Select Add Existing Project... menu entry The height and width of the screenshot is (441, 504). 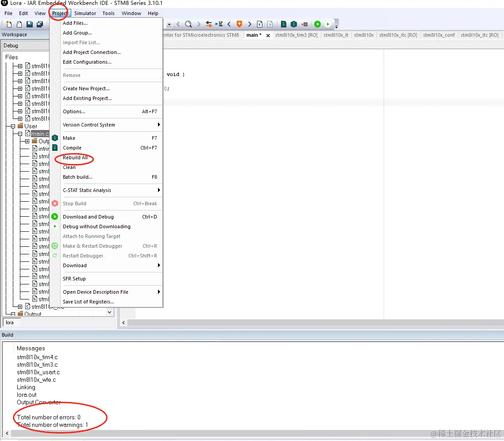click(112, 98)
